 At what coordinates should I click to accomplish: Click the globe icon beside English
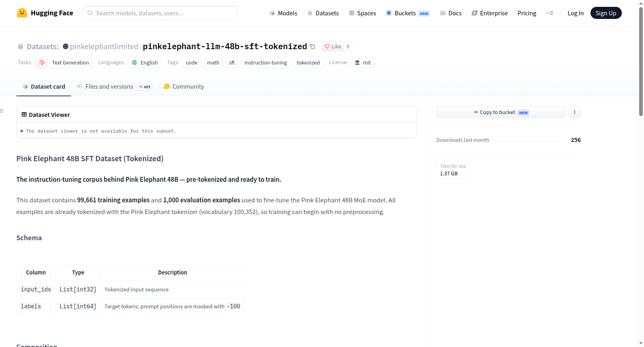tap(134, 62)
